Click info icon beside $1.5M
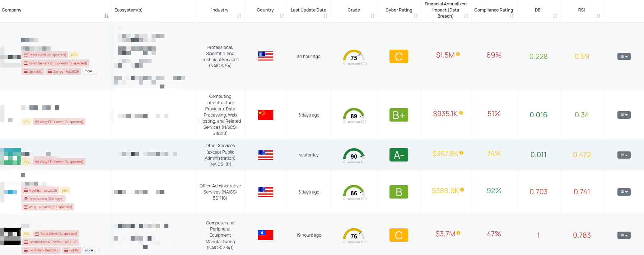The height and width of the screenshot is (255, 644). pyautogui.click(x=458, y=54)
